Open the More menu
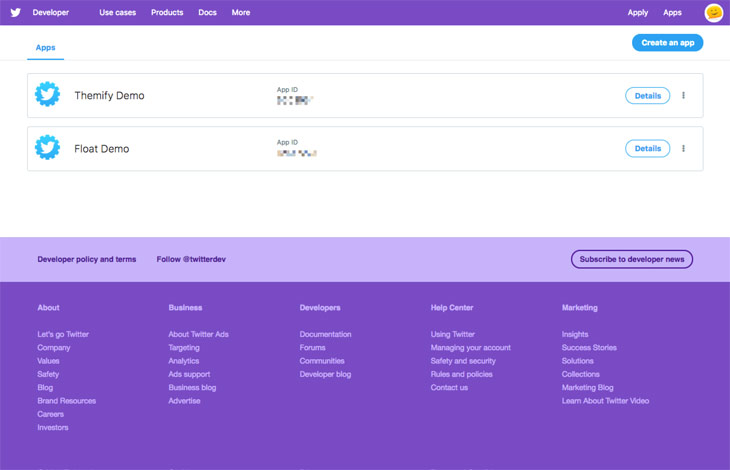 (241, 13)
